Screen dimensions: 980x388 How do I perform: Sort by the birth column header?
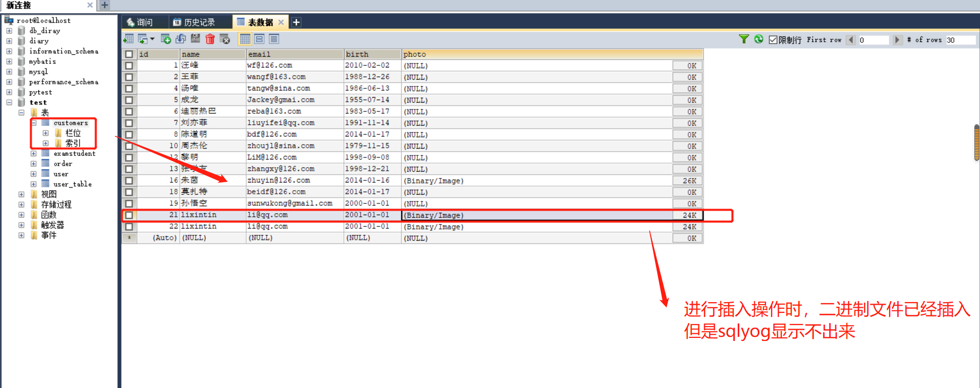[372, 54]
